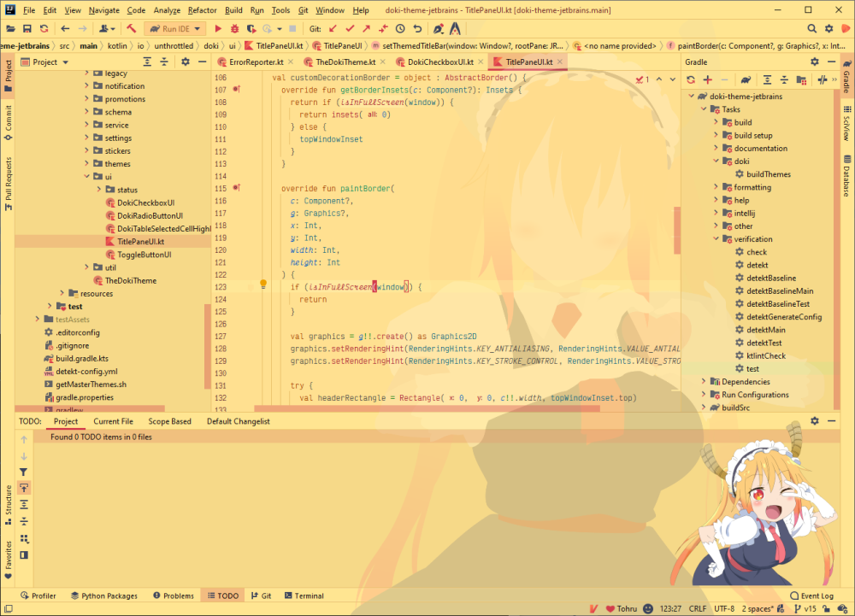
Task: Click the Project tree horizontal scrollbar
Action: 90,408
